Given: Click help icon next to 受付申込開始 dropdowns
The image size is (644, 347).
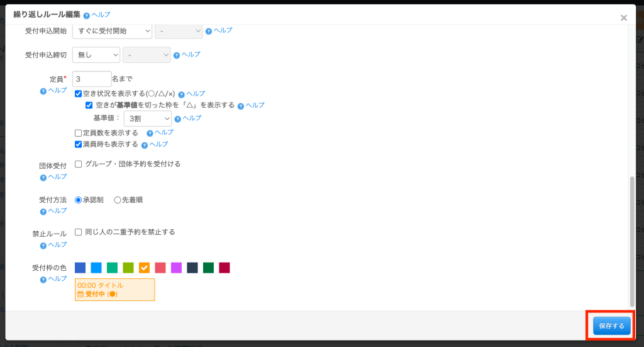Looking at the screenshot, I should point(209,31).
